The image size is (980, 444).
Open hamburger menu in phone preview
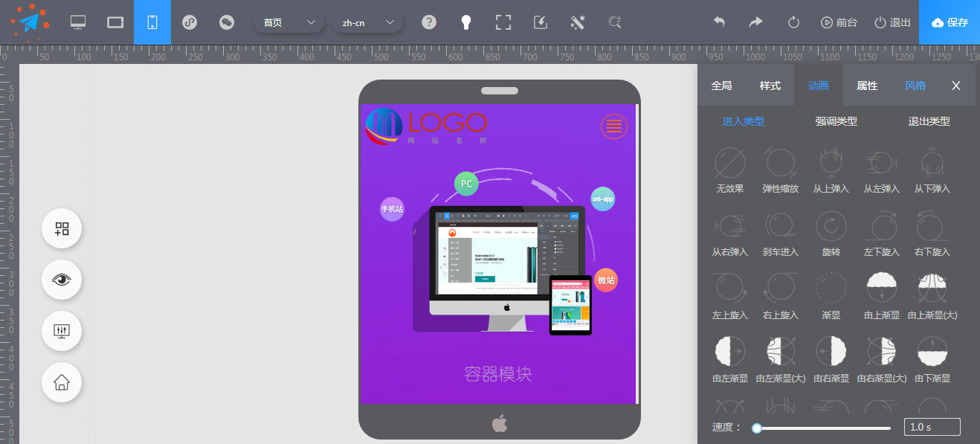[613, 126]
